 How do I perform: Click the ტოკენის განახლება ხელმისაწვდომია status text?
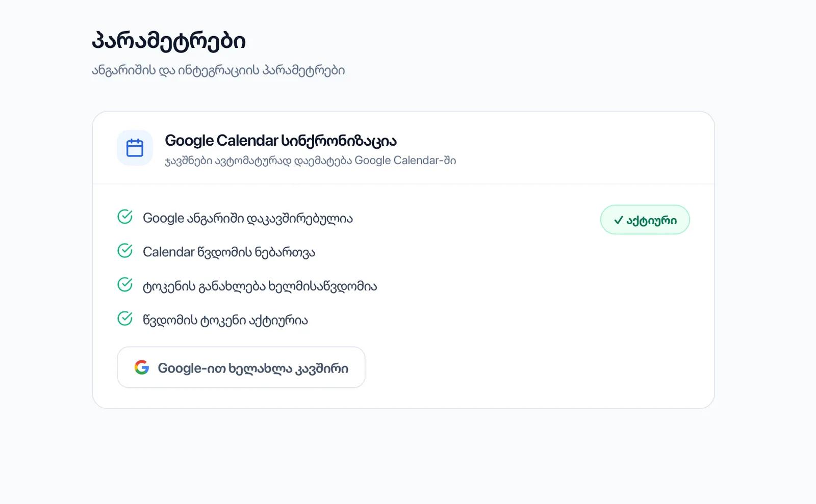point(260,286)
